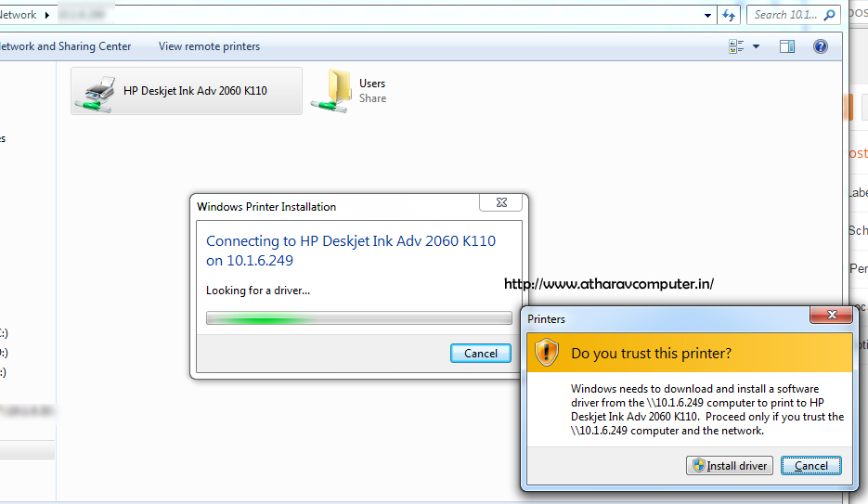Close the Windows Printer Installation dialog

(501, 202)
